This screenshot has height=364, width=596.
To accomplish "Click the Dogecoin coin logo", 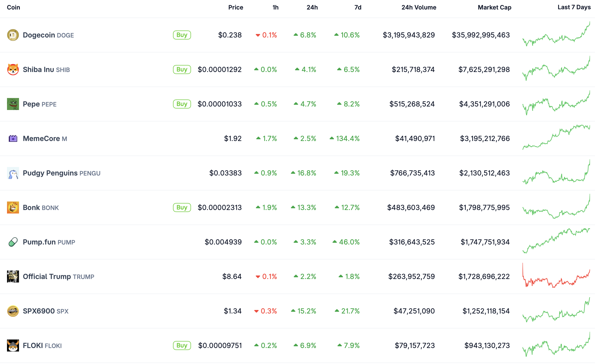I will point(13,35).
